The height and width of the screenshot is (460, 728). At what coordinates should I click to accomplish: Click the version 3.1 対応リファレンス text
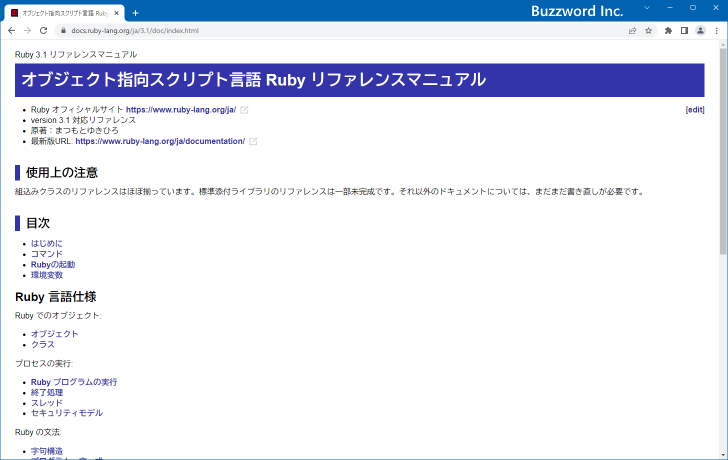(83, 120)
